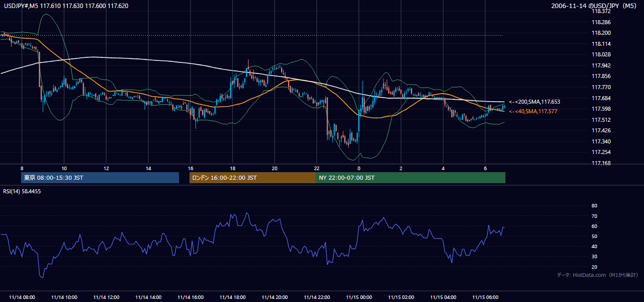Image resolution: width=644 pixels, height=302 pixels.
Task: Click the 40 SMA 117.577 label
Action: click(533, 111)
